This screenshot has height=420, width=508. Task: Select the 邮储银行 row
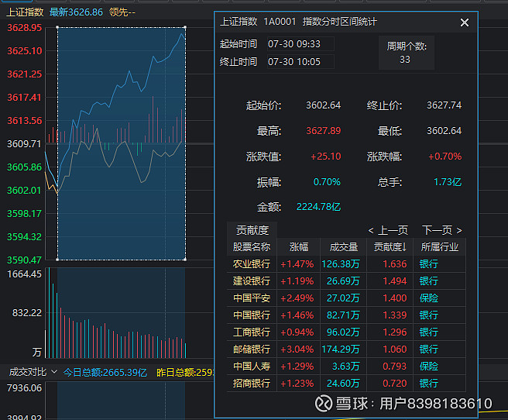[x=346, y=349]
